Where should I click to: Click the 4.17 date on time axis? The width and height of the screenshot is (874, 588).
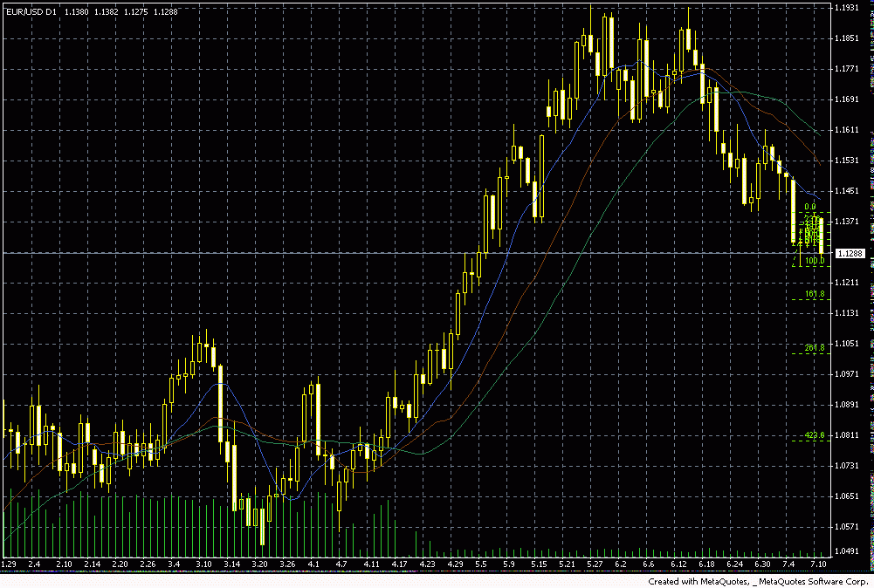click(400, 564)
